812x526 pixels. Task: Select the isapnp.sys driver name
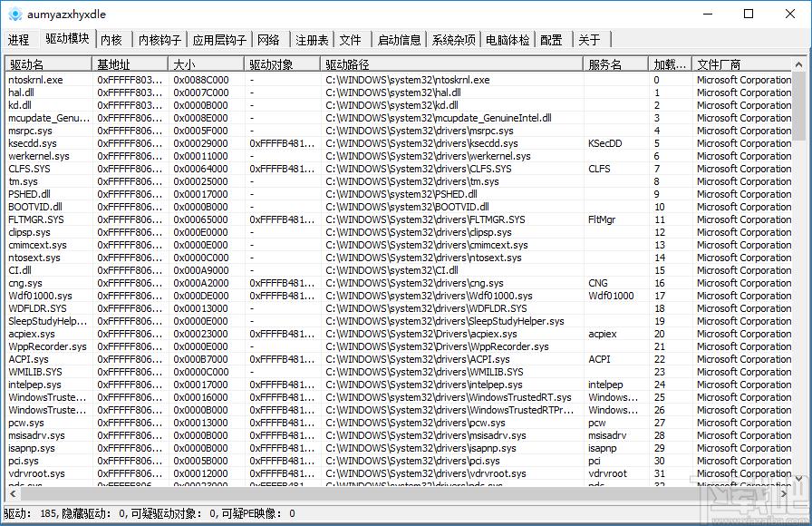click(32, 448)
